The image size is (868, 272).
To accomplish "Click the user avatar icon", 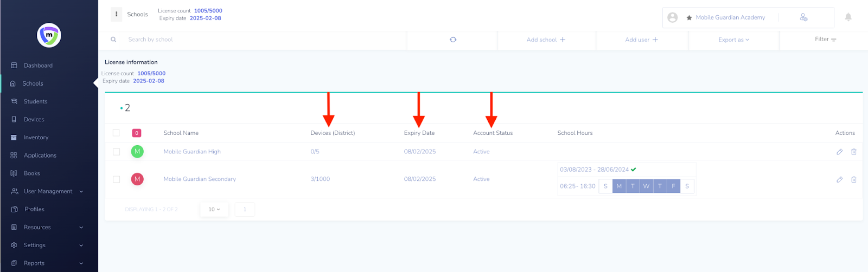I will (673, 17).
